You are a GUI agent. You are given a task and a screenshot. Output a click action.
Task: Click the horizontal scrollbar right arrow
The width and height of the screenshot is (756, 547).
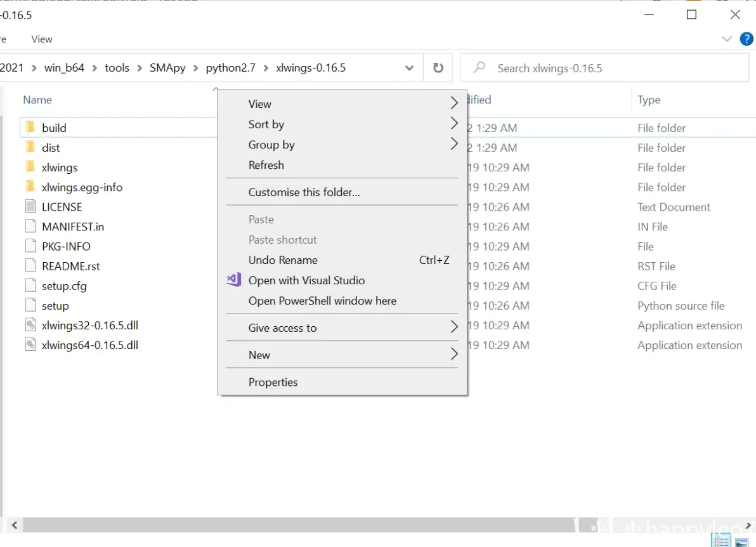(748, 525)
